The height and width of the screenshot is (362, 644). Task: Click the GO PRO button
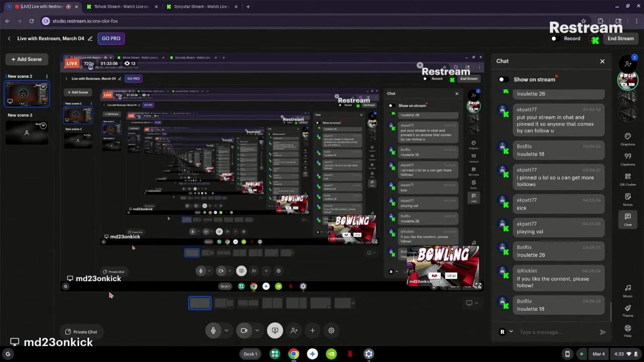point(111,39)
